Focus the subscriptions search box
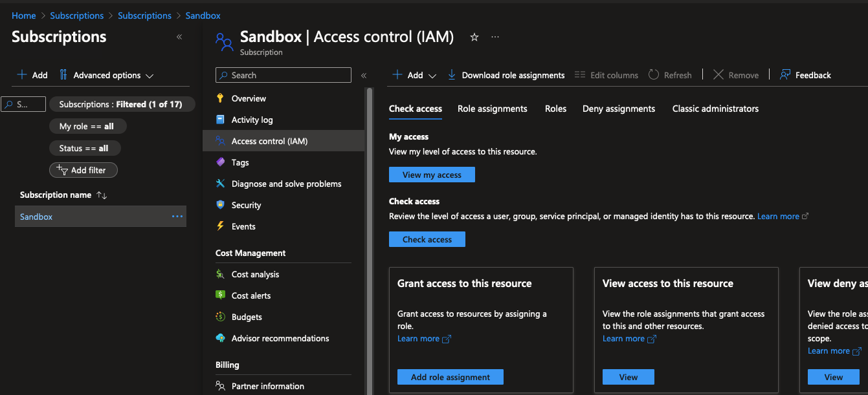The image size is (868, 395). [24, 104]
